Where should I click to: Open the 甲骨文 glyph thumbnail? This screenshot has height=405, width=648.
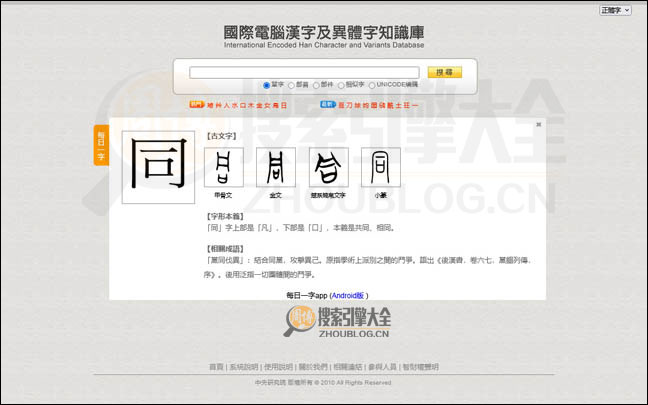224,167
